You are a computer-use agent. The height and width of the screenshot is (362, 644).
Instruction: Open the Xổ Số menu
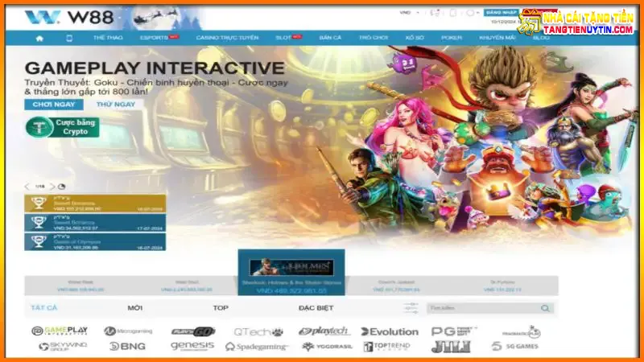coord(415,38)
